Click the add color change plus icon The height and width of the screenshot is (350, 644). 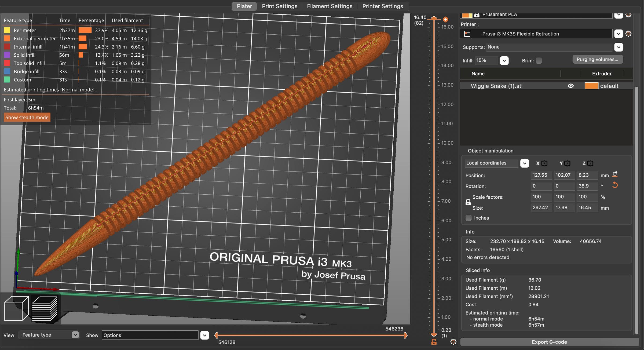point(445,19)
